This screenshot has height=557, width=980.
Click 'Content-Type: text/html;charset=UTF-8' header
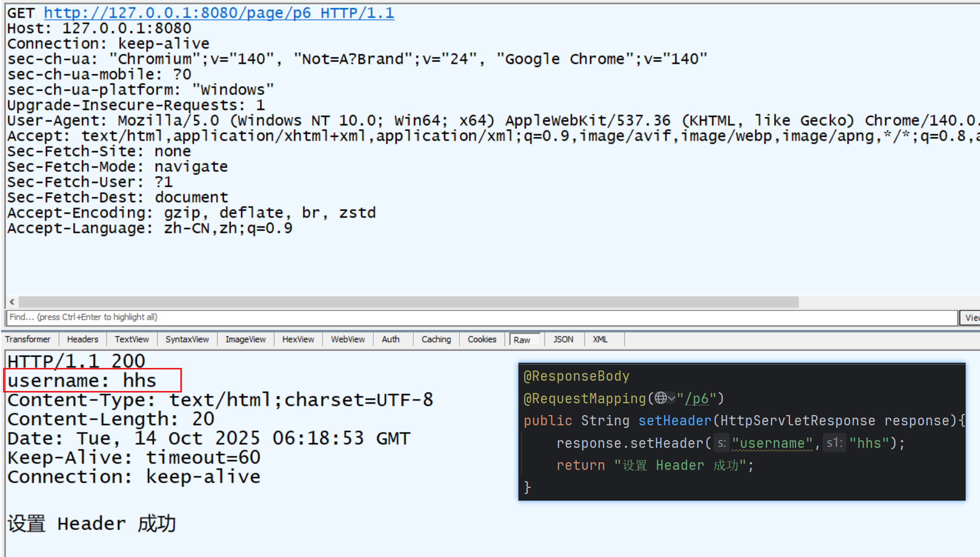click(x=220, y=400)
